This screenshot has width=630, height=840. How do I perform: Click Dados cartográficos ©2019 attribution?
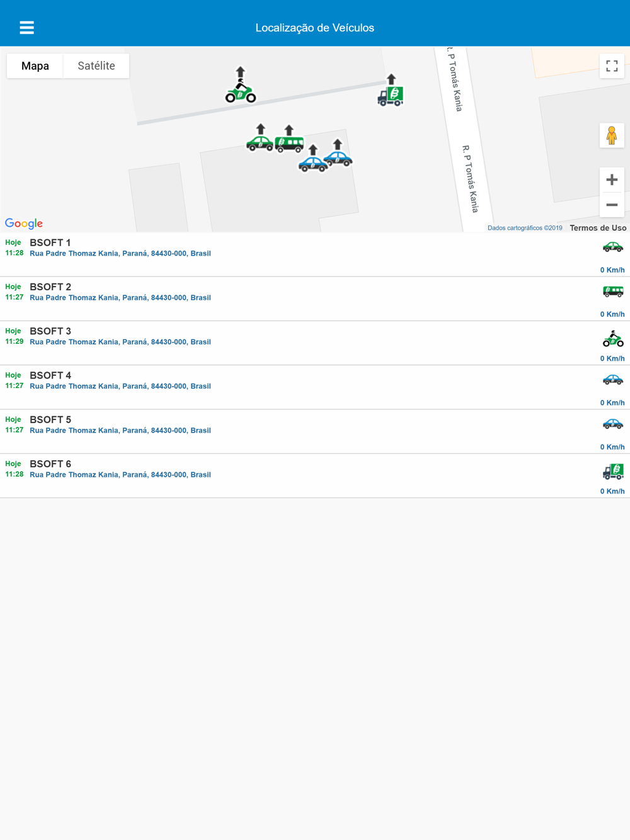[525, 228]
